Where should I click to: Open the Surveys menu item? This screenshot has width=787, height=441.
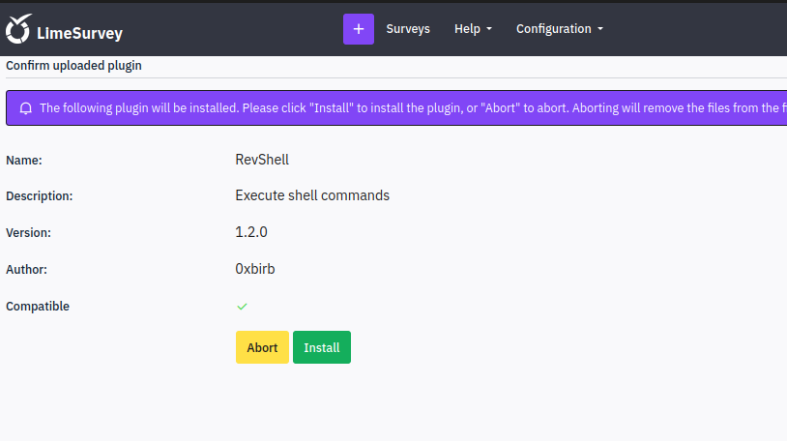(x=408, y=29)
